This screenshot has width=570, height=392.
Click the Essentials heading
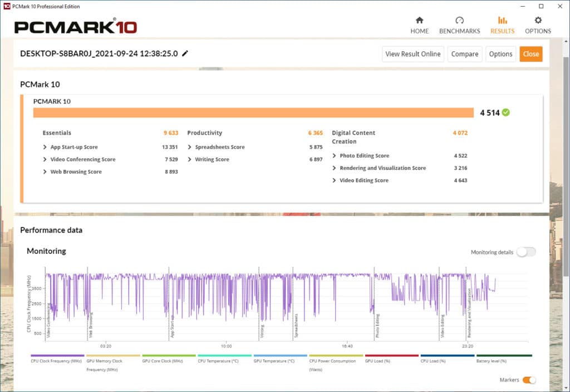[57, 133]
